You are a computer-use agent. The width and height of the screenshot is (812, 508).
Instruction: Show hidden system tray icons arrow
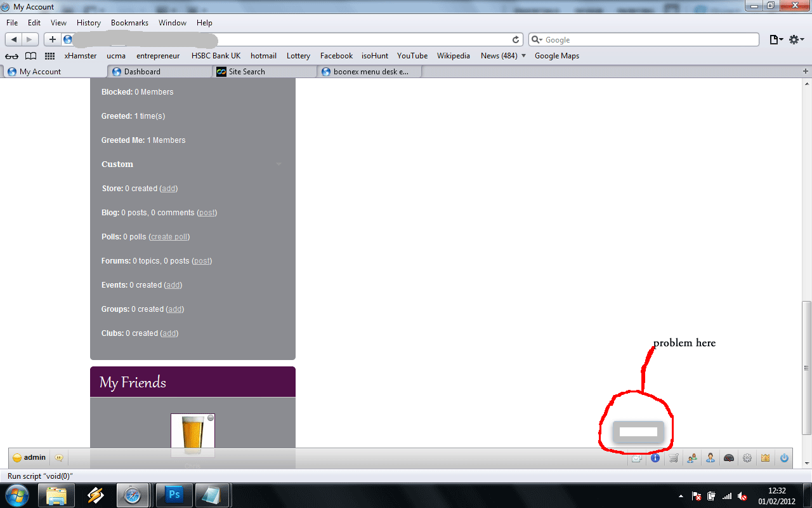coord(681,496)
